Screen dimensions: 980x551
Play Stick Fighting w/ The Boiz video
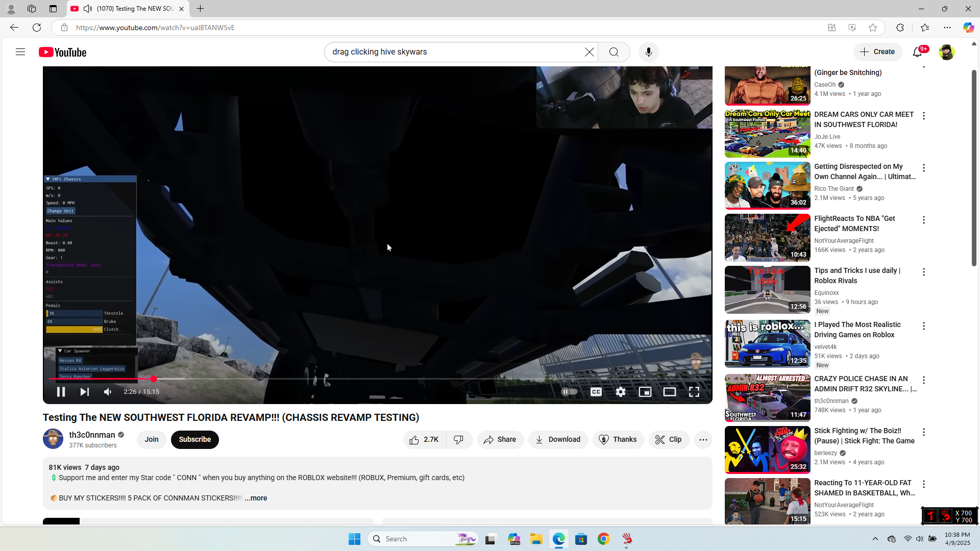coord(768,450)
